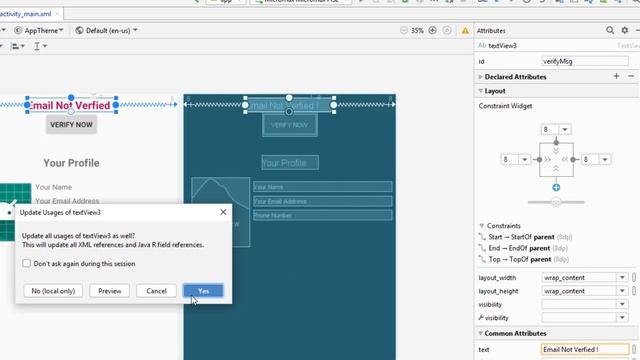Select End → EndOf parent constraint
The image size is (640, 360).
(523, 248)
